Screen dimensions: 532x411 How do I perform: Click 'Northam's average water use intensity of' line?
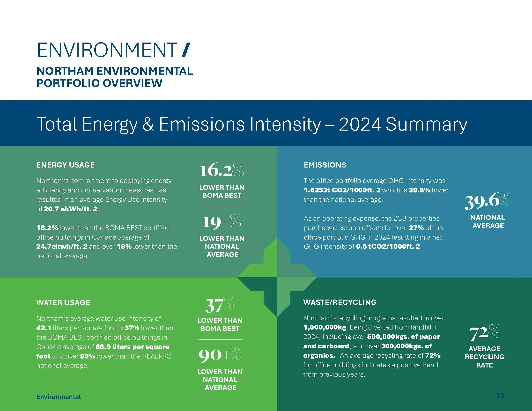(99, 318)
